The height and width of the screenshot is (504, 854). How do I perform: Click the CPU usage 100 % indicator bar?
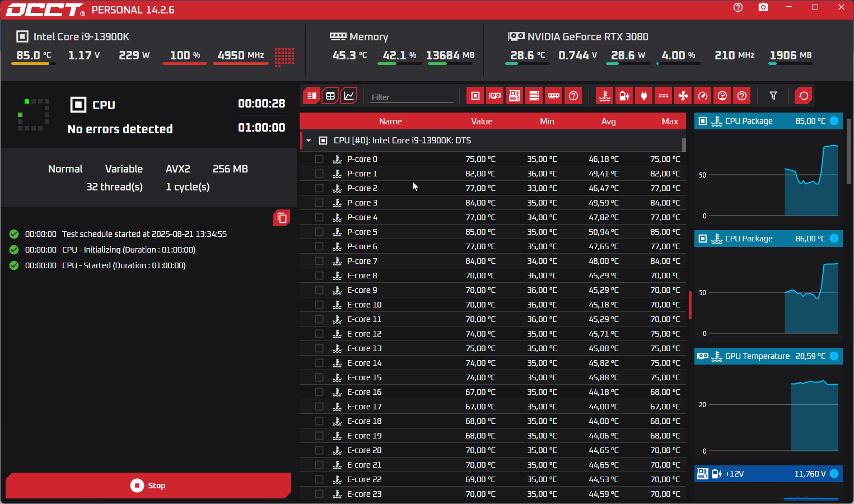(x=185, y=64)
